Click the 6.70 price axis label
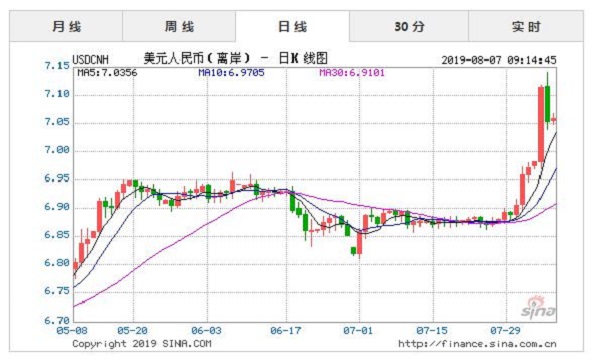This screenshot has height=363, width=600. point(57,320)
